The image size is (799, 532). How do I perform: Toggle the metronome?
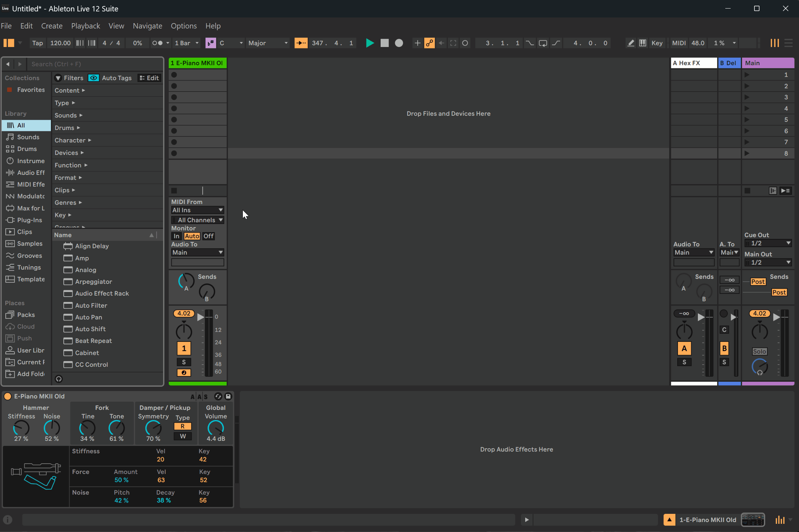158,43
